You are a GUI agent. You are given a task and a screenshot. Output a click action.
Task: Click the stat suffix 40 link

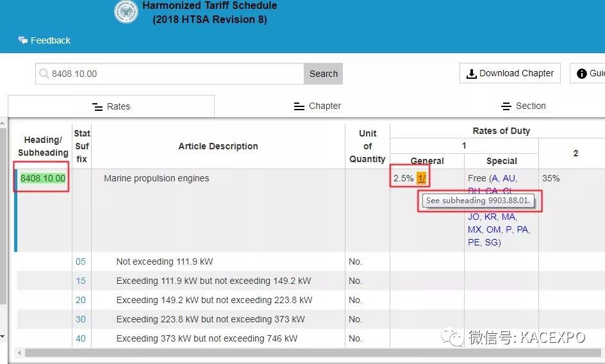81,338
